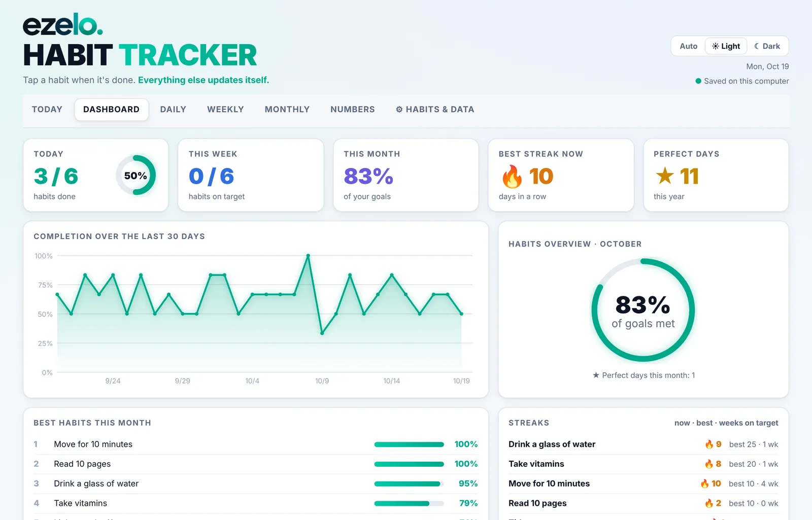Click the '0 / 6' habits on target value

(x=211, y=177)
